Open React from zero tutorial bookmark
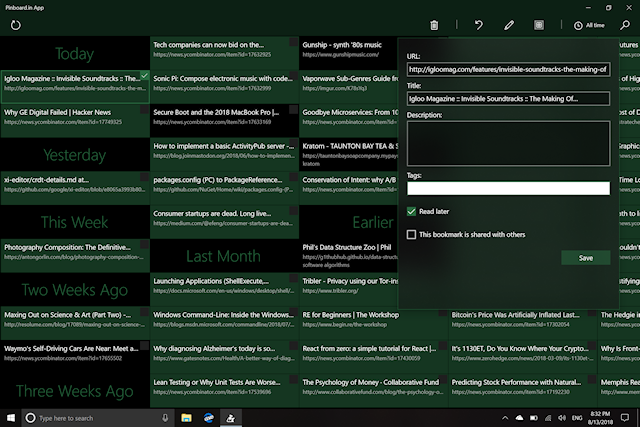Image resolution: width=640 pixels, height=427 pixels. [373, 357]
